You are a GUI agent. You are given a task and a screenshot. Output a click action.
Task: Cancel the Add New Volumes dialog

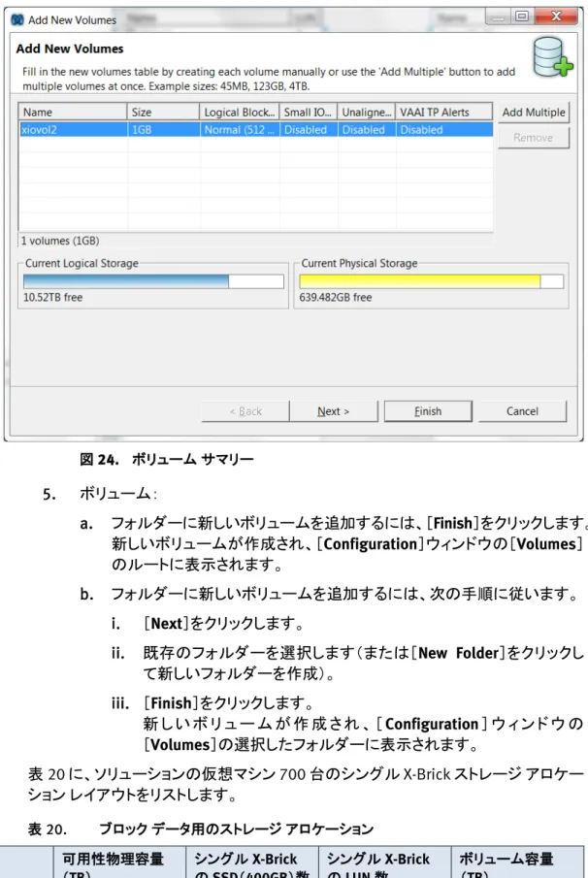522,411
